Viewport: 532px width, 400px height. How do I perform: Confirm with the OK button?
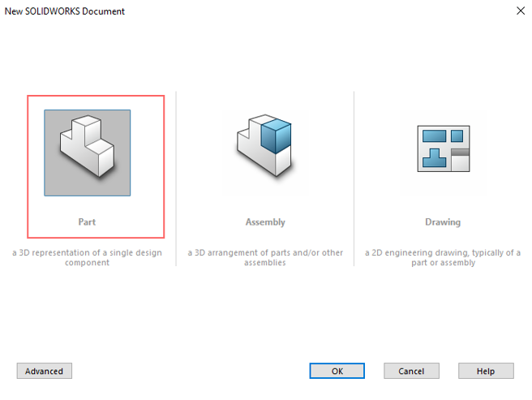coord(337,371)
